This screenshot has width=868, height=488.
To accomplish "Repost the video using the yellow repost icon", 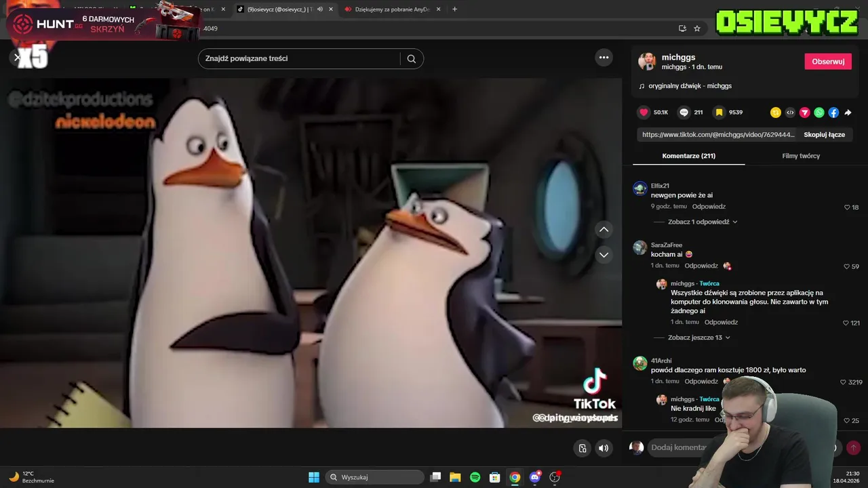I will pos(776,113).
